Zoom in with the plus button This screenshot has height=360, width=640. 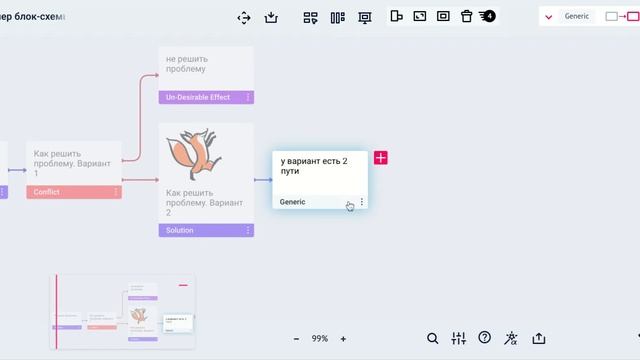tap(343, 339)
